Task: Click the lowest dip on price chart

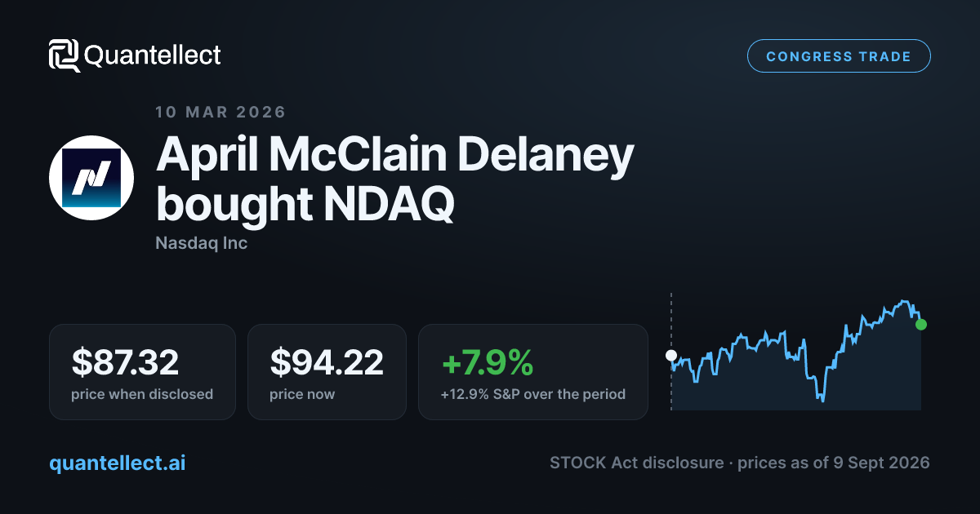Action: (x=822, y=401)
